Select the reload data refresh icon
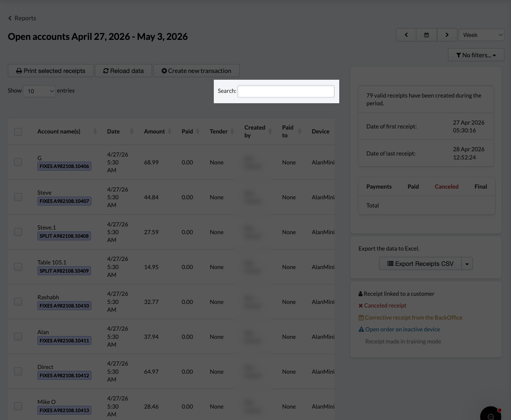The height and width of the screenshot is (420, 511). tap(106, 70)
